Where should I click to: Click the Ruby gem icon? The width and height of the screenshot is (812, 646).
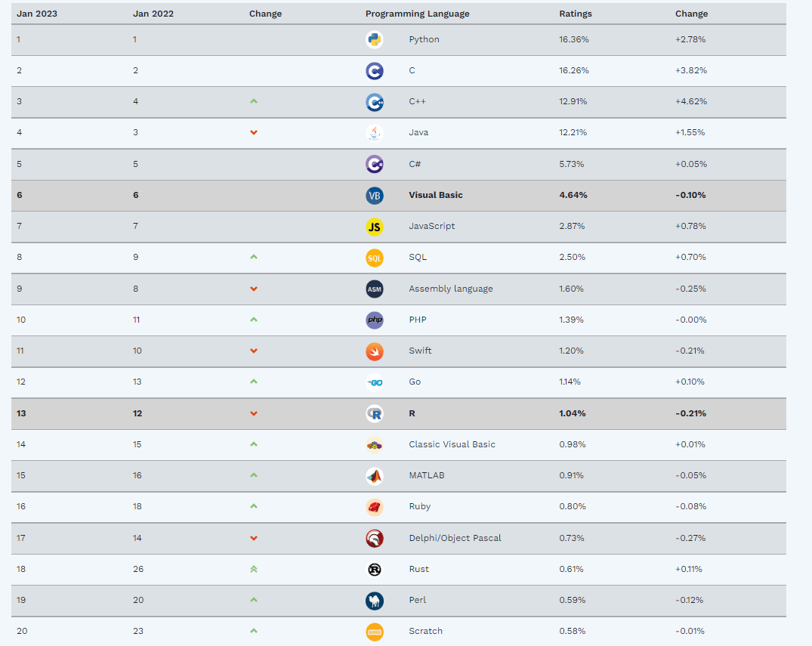point(375,507)
